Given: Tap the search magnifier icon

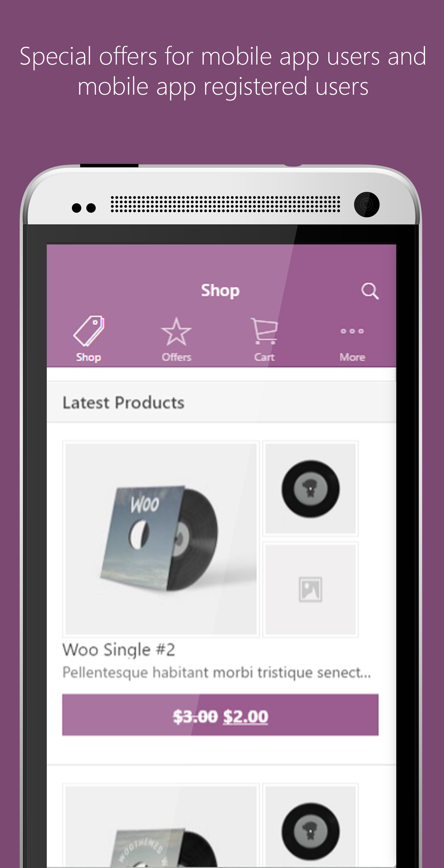Looking at the screenshot, I should pyautogui.click(x=370, y=291).
